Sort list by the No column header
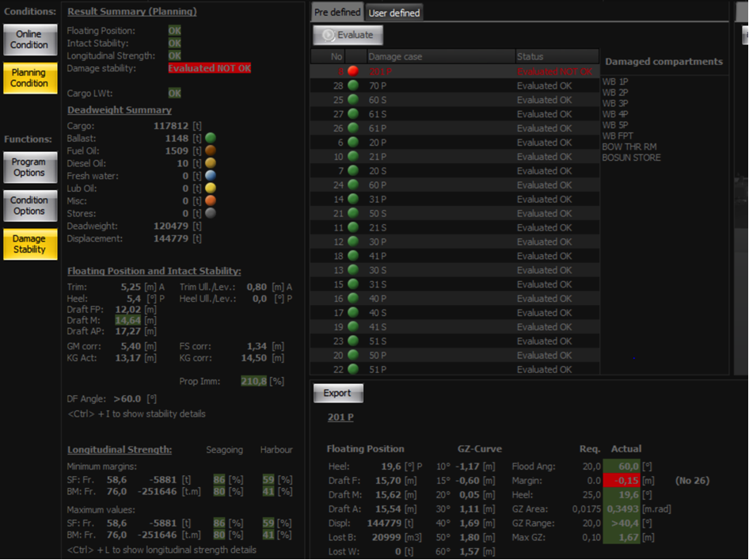The height and width of the screenshot is (560, 749). [338, 57]
